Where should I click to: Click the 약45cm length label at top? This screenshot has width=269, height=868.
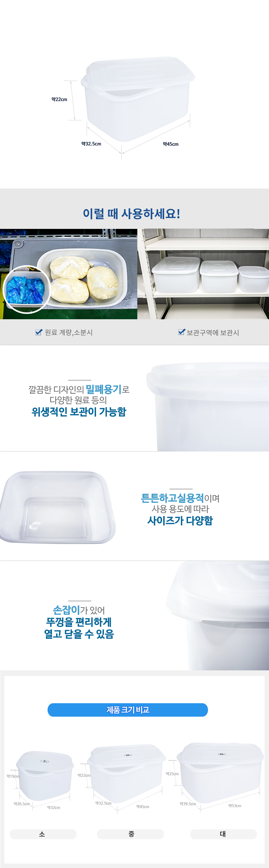(x=170, y=144)
